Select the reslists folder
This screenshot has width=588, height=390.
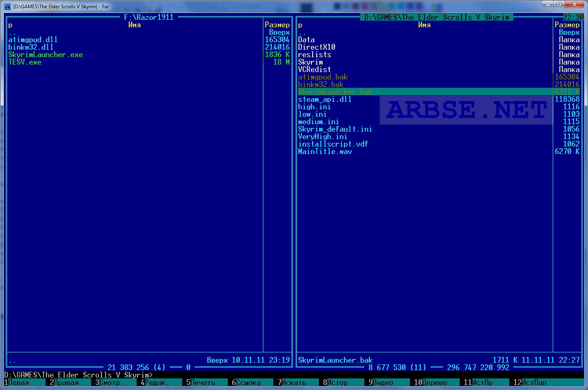(x=315, y=55)
